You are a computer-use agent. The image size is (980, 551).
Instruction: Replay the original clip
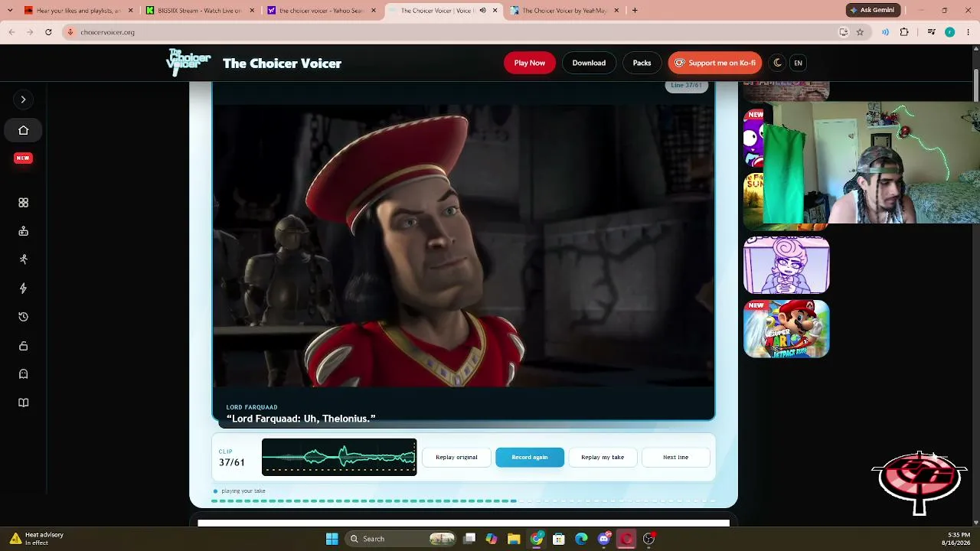(x=456, y=457)
